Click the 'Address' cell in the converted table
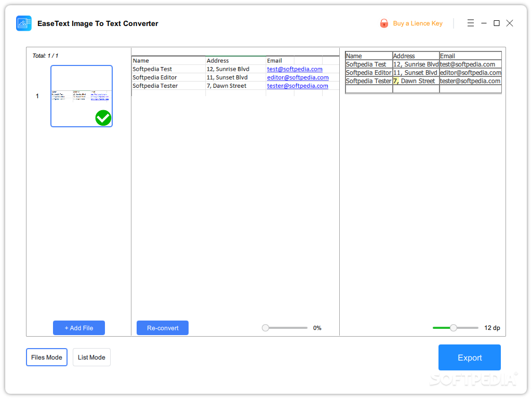 (x=416, y=56)
